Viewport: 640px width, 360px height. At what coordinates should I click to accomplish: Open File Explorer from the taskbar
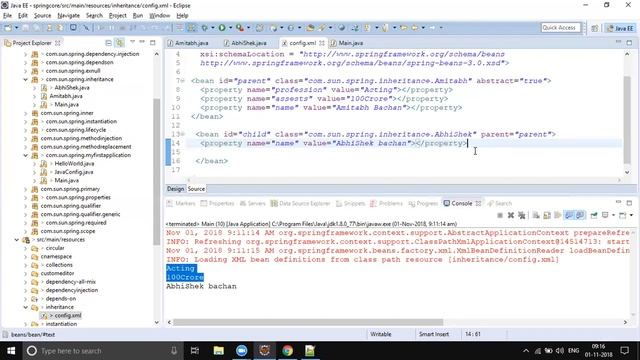219,351
